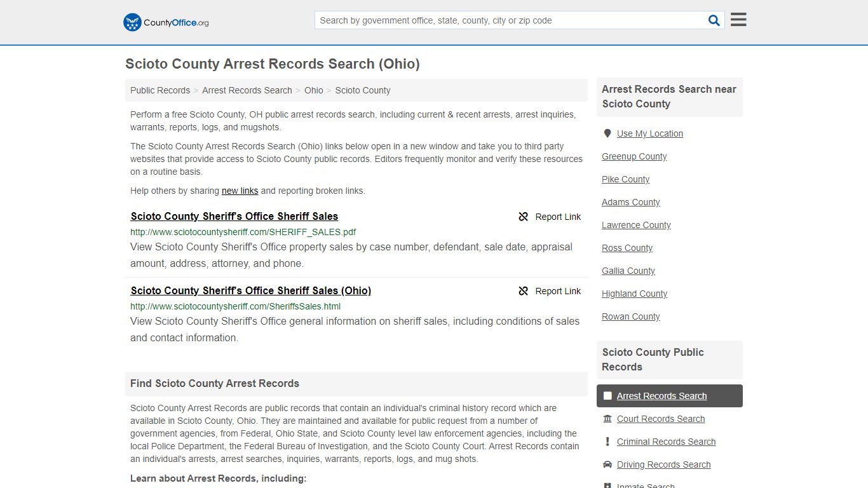Follow the 'new links' hyperlink
The image size is (868, 488).
[240, 191]
